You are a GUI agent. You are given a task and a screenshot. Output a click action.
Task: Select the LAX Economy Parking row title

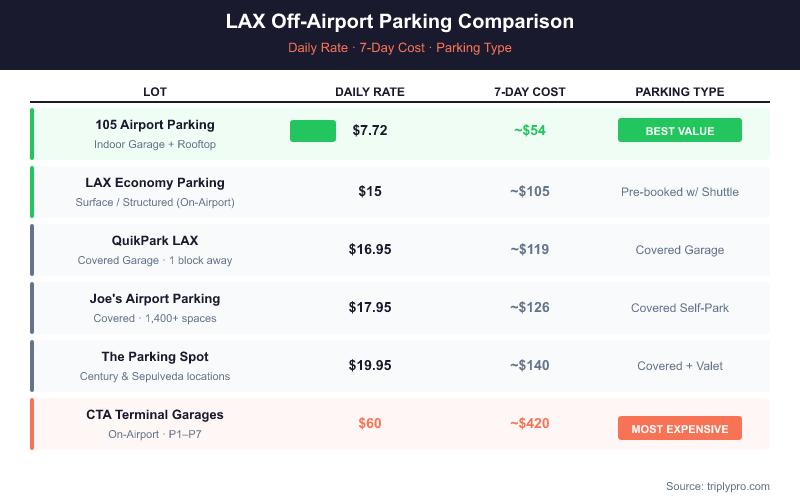[x=155, y=183]
